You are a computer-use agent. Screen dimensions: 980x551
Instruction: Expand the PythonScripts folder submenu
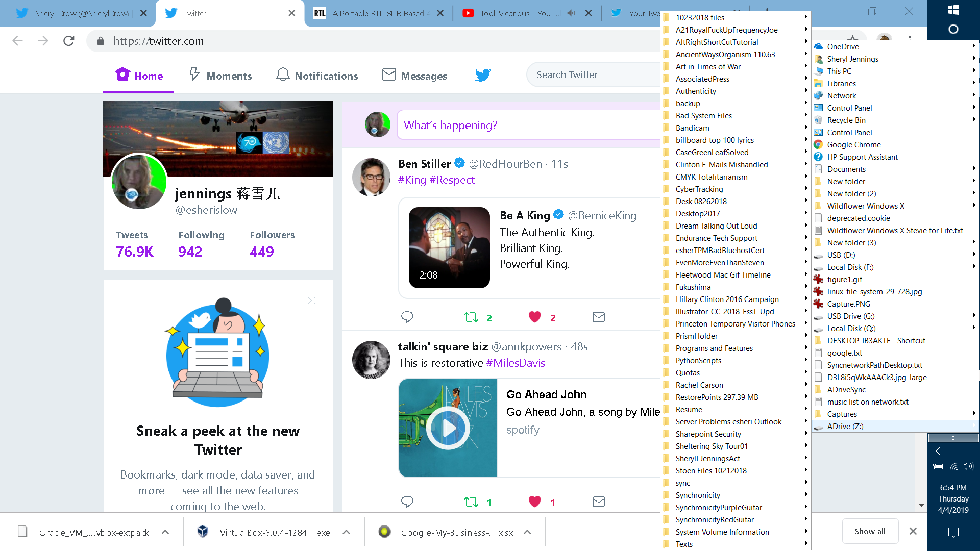pyautogui.click(x=806, y=360)
